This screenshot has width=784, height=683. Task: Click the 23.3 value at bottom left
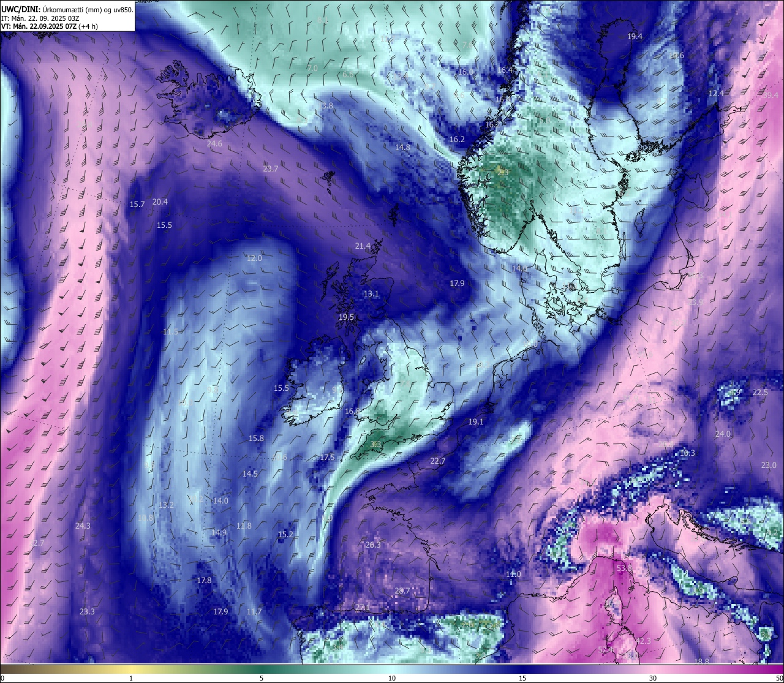tap(87, 612)
